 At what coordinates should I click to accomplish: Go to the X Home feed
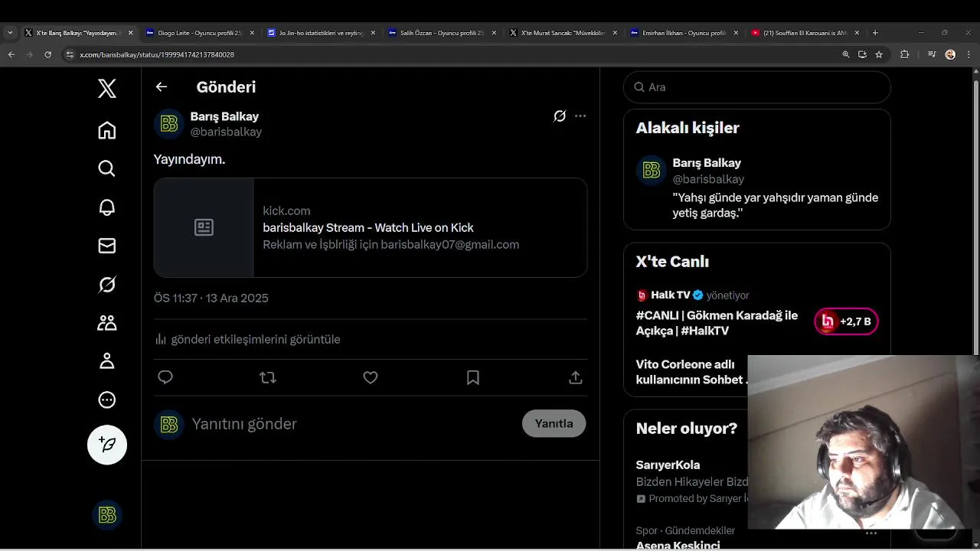[x=107, y=130]
